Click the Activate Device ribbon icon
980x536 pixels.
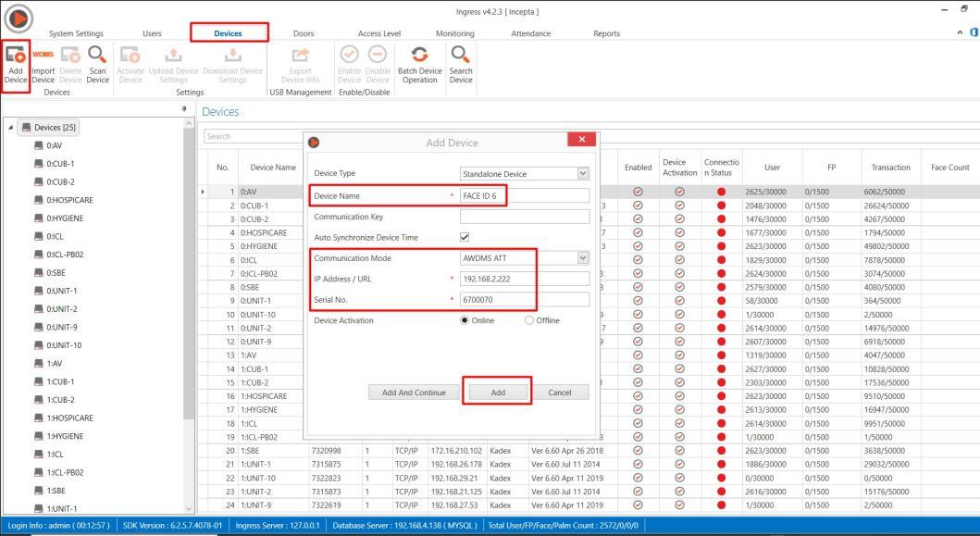(x=130, y=55)
